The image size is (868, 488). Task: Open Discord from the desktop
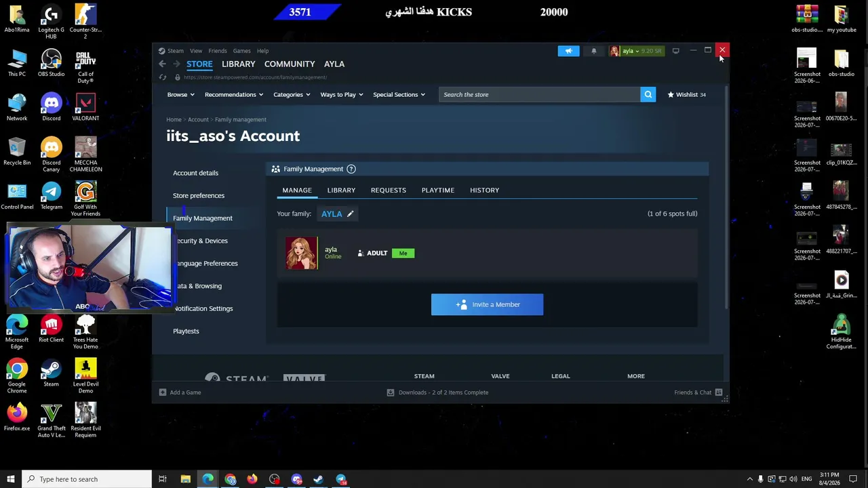tap(51, 108)
